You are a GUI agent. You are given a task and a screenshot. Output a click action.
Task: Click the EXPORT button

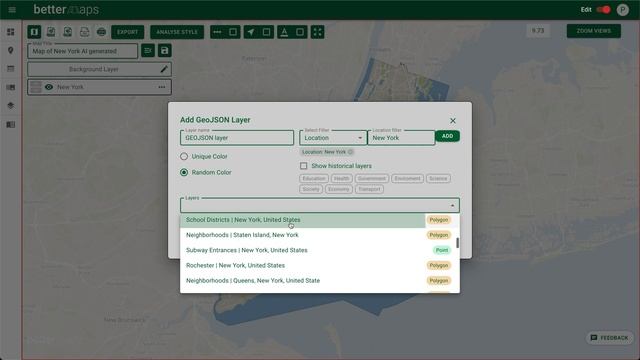127,32
